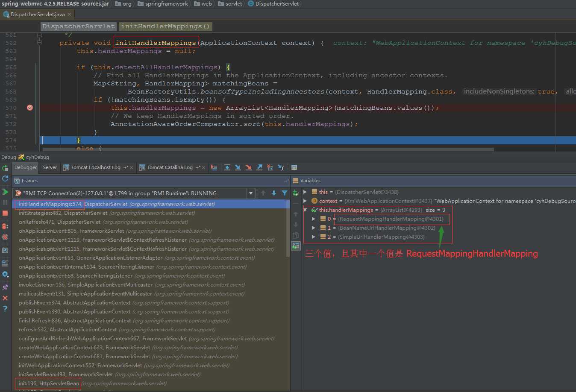
Task: Select refresh:532 AbstractApplicationContext frame
Action: (149, 329)
